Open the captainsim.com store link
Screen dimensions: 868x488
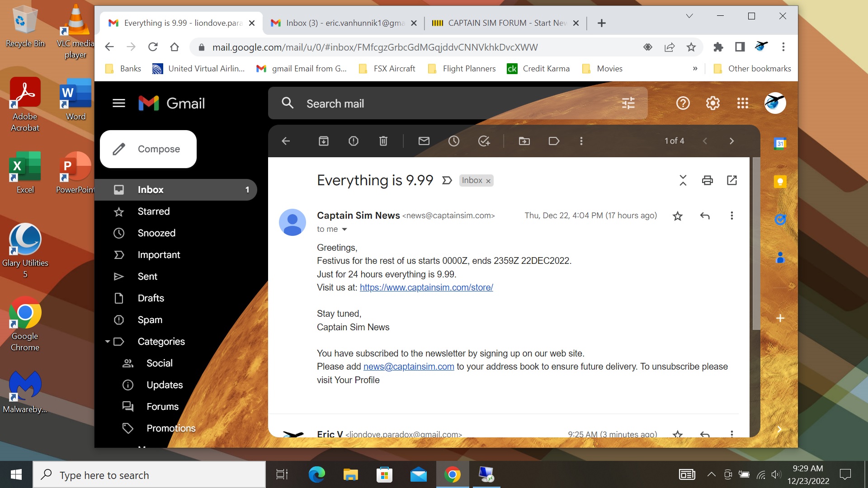(426, 287)
